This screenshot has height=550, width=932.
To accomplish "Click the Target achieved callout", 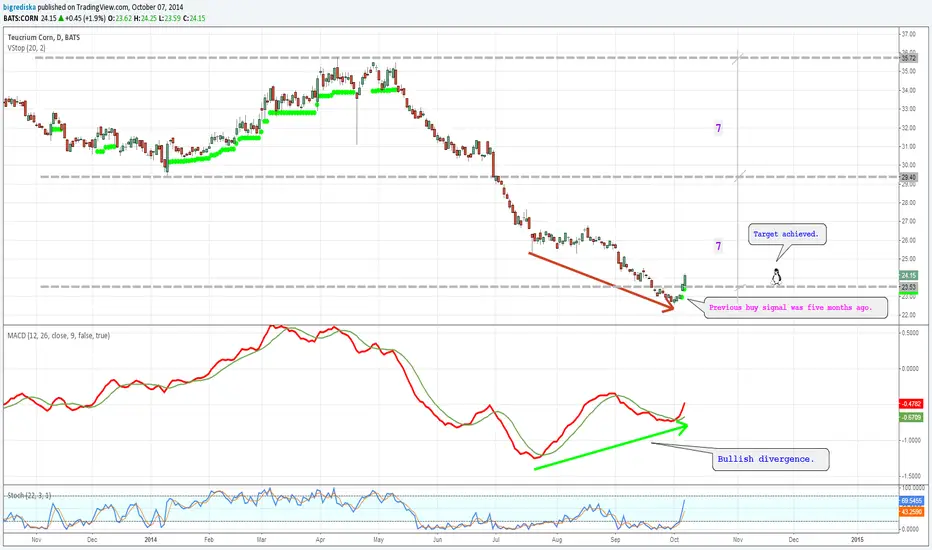I will click(x=786, y=234).
